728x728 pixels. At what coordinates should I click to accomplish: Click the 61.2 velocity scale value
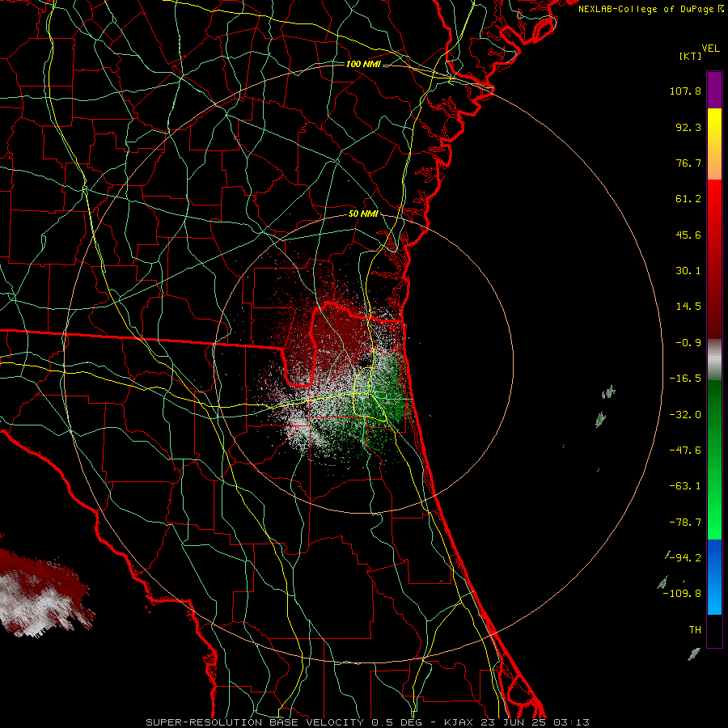pyautogui.click(x=688, y=199)
